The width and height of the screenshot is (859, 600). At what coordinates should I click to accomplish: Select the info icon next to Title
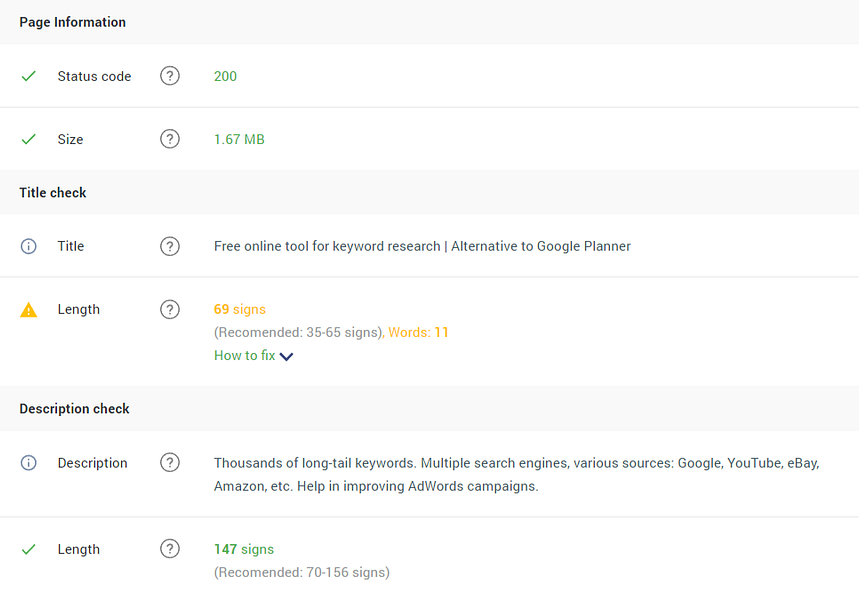[x=28, y=246]
